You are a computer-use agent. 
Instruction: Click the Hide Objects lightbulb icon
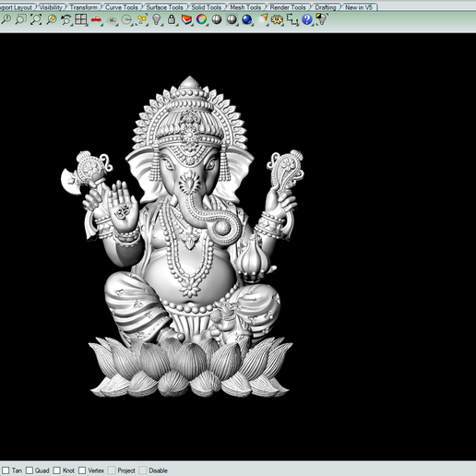coord(157,19)
